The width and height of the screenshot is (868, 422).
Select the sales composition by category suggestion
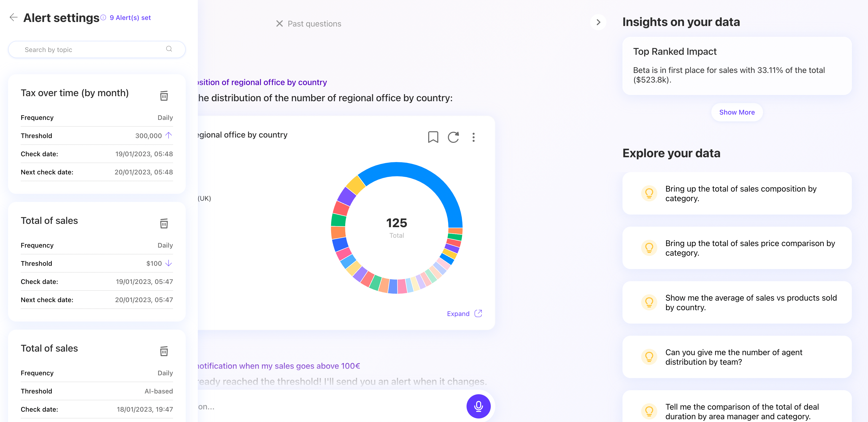[x=737, y=194]
